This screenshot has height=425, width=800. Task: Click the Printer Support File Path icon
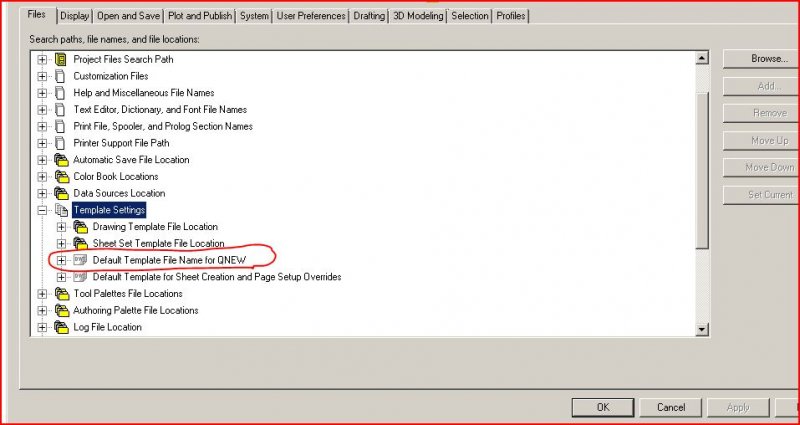(61, 143)
